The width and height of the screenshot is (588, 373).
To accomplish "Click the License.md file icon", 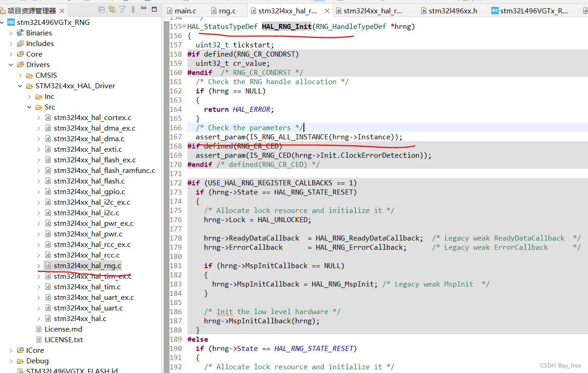I will pyautogui.click(x=39, y=329).
